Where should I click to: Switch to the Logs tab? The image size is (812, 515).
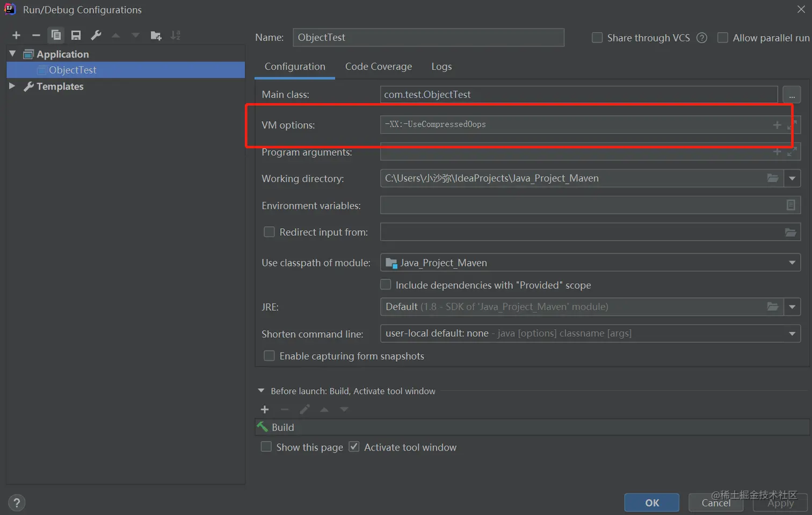tap(441, 67)
